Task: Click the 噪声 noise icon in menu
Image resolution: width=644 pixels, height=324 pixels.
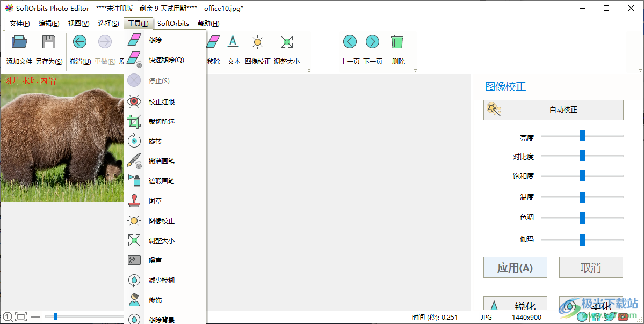Action: (x=134, y=260)
